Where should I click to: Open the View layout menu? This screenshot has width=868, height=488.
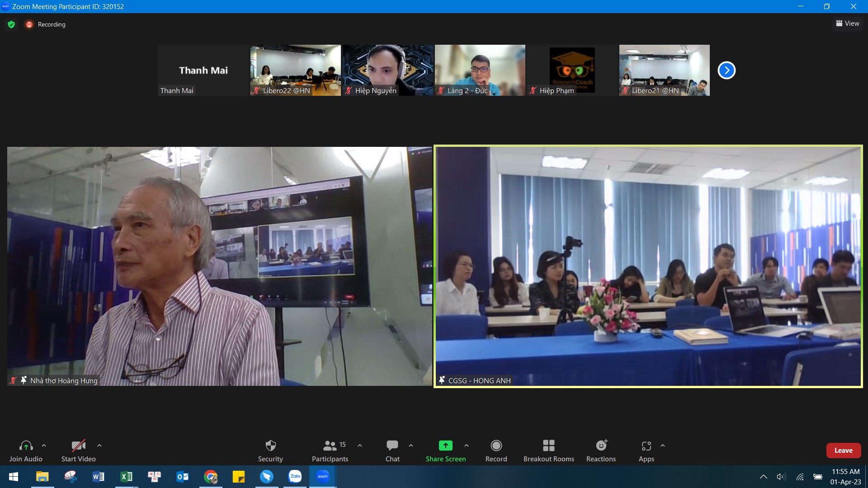point(848,23)
